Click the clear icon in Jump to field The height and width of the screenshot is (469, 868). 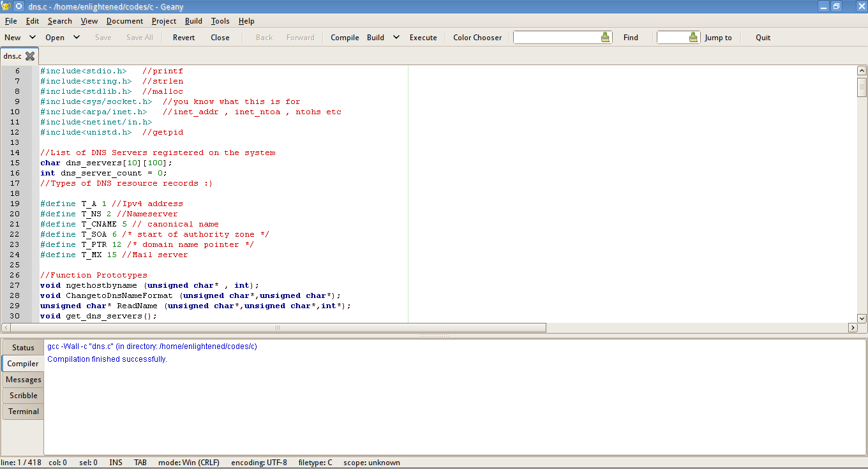693,38
